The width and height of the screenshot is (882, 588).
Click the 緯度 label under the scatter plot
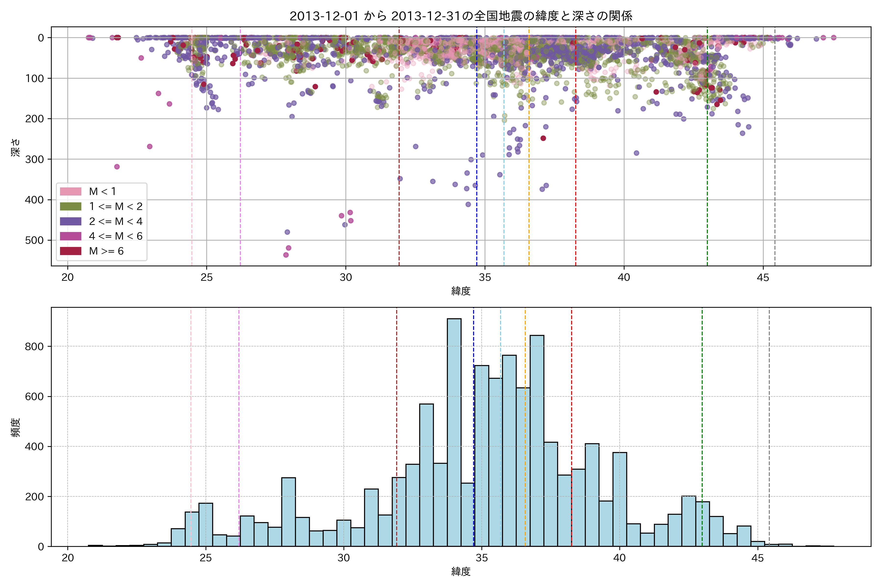[461, 291]
